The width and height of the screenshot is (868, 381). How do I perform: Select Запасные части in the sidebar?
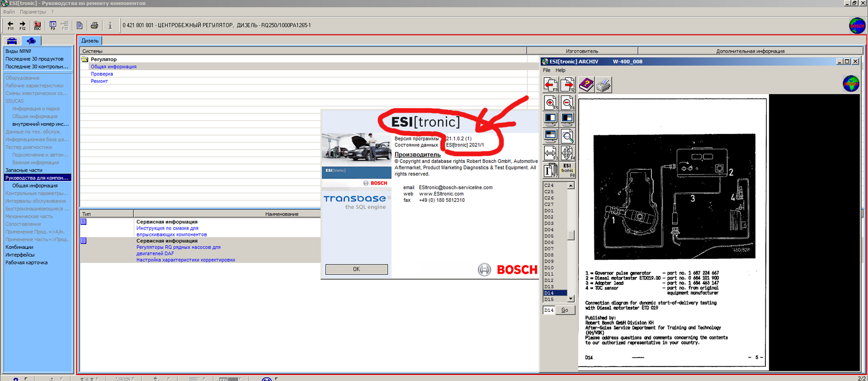coord(24,170)
